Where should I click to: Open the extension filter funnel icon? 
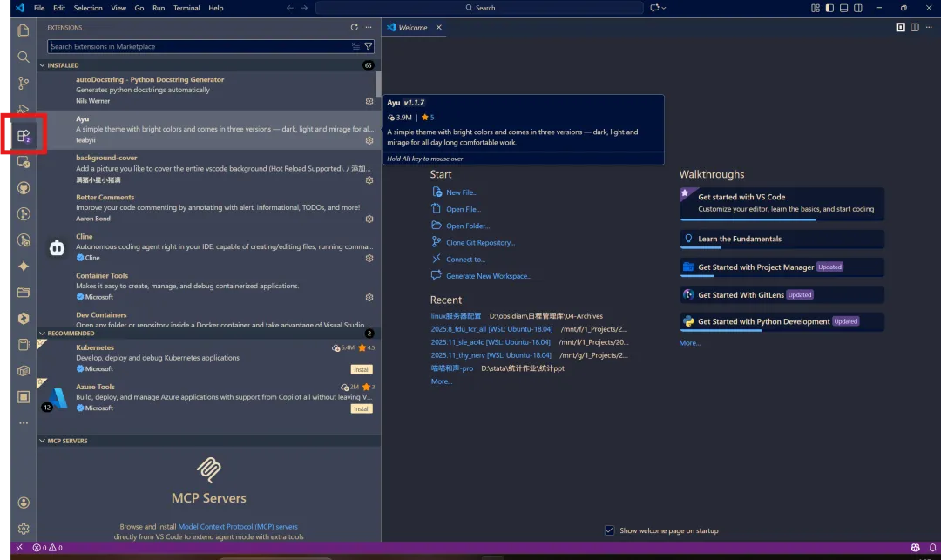tap(369, 46)
